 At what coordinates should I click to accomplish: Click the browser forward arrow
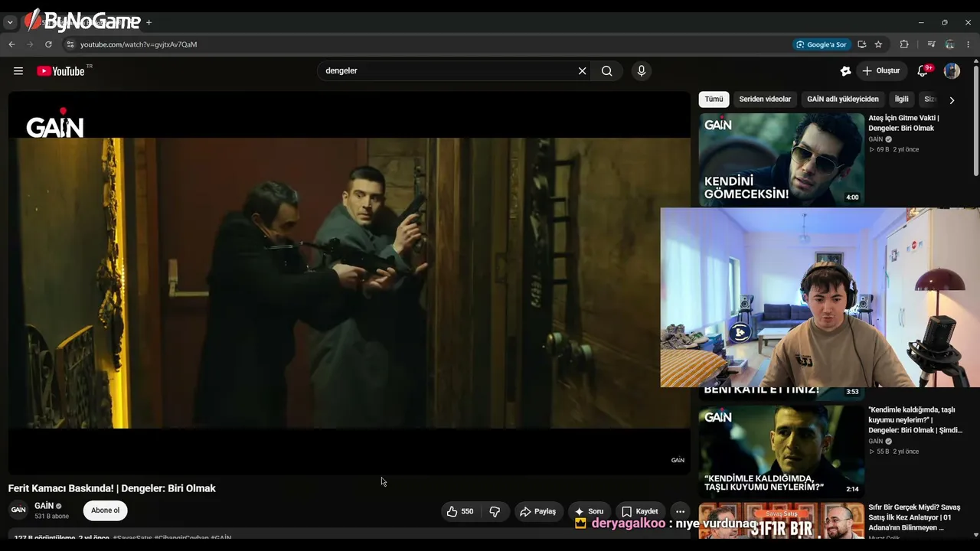(x=30, y=44)
